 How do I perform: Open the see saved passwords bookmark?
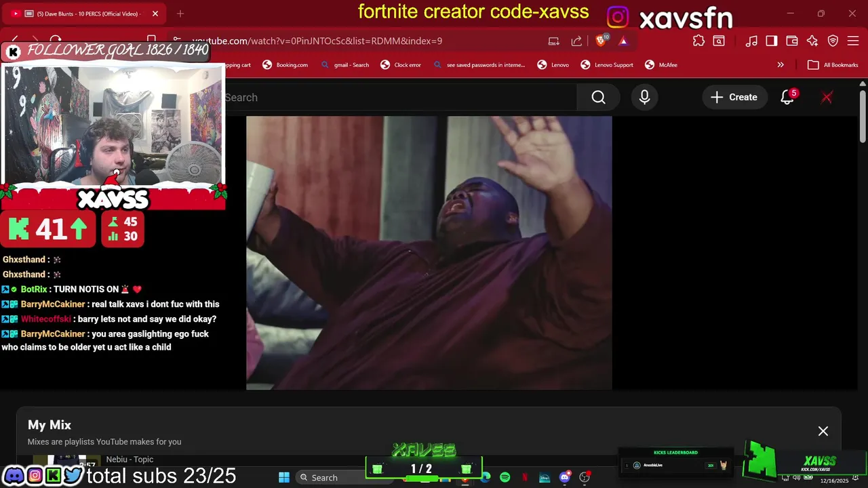coord(479,65)
